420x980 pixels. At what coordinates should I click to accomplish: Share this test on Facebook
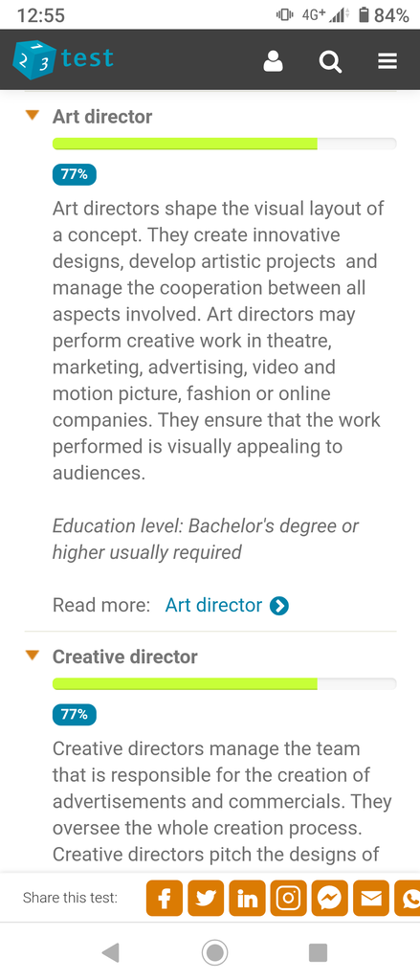[165, 898]
